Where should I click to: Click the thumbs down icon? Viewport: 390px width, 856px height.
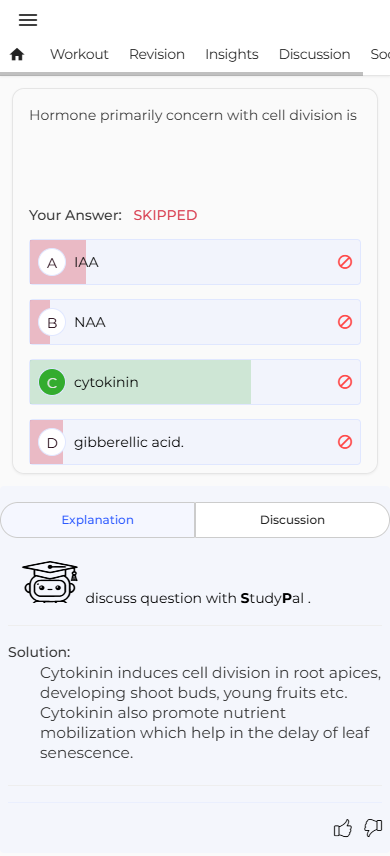(373, 828)
